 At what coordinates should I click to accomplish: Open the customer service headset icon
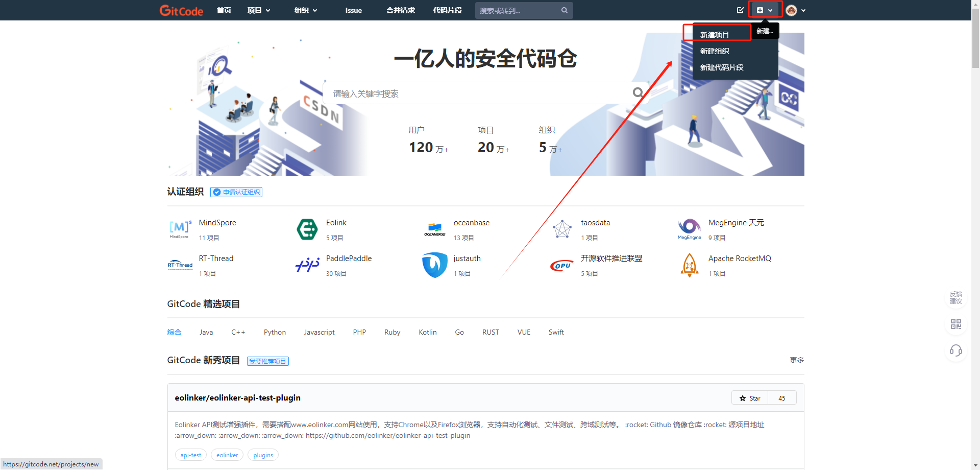[956, 350]
